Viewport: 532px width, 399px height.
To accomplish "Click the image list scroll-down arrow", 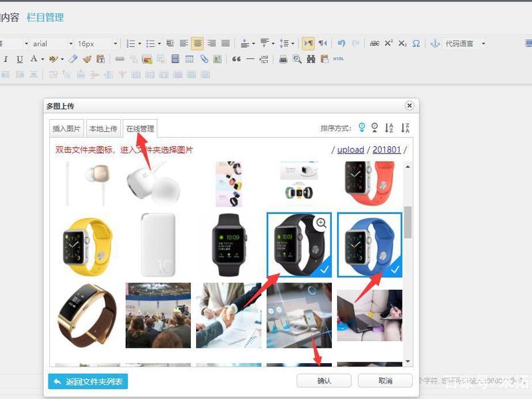I will coord(408,361).
